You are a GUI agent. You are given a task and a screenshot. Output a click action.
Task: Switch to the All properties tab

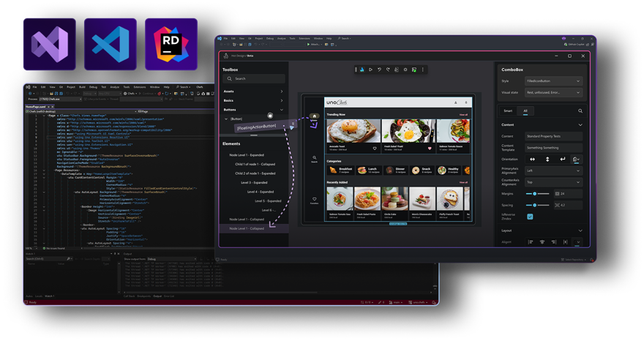[525, 111]
